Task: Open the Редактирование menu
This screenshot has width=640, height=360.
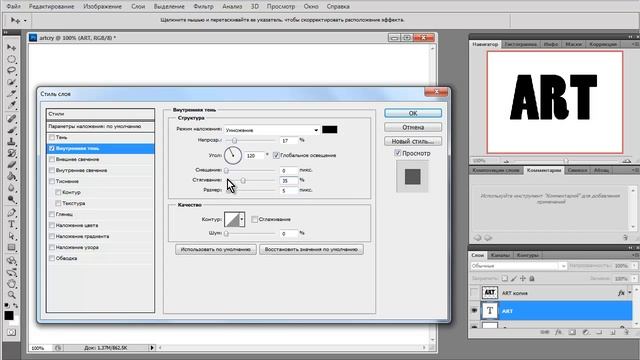Action: pyautogui.click(x=52, y=7)
